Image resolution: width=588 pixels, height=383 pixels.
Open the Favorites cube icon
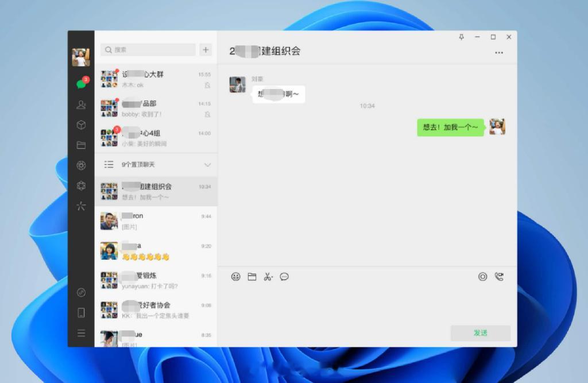81,125
